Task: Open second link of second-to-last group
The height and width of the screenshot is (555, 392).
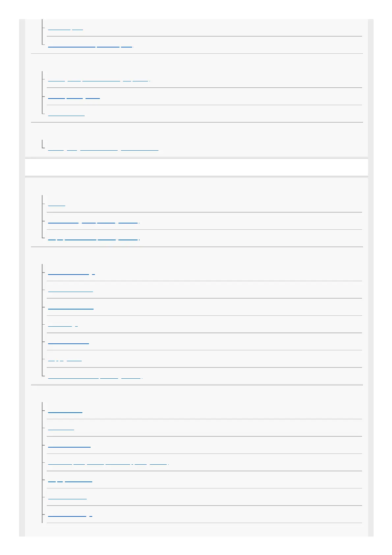Action: pyautogui.click(x=70, y=291)
